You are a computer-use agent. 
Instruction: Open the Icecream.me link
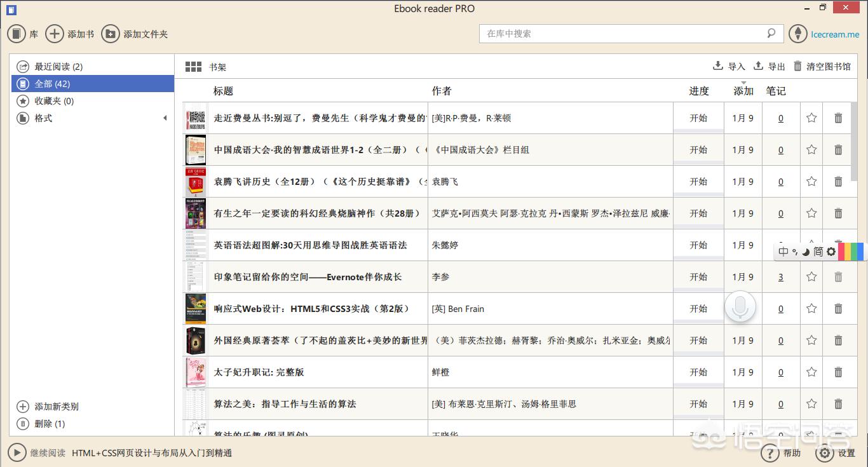click(x=835, y=34)
